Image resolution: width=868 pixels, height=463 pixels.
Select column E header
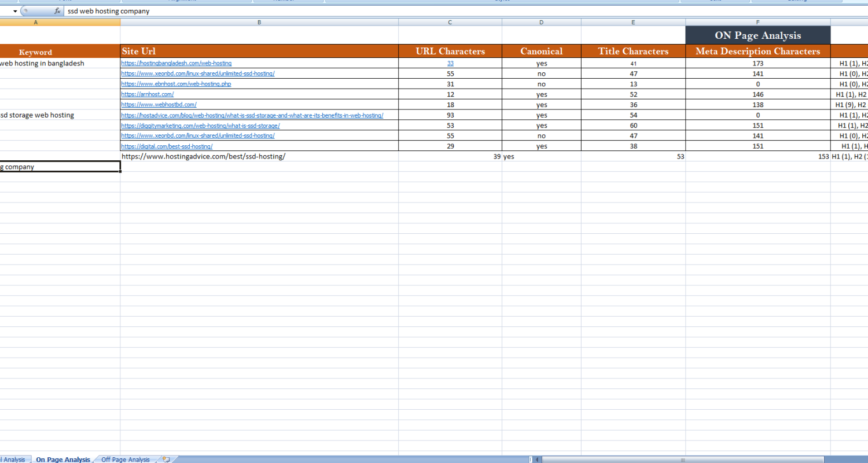(x=633, y=22)
